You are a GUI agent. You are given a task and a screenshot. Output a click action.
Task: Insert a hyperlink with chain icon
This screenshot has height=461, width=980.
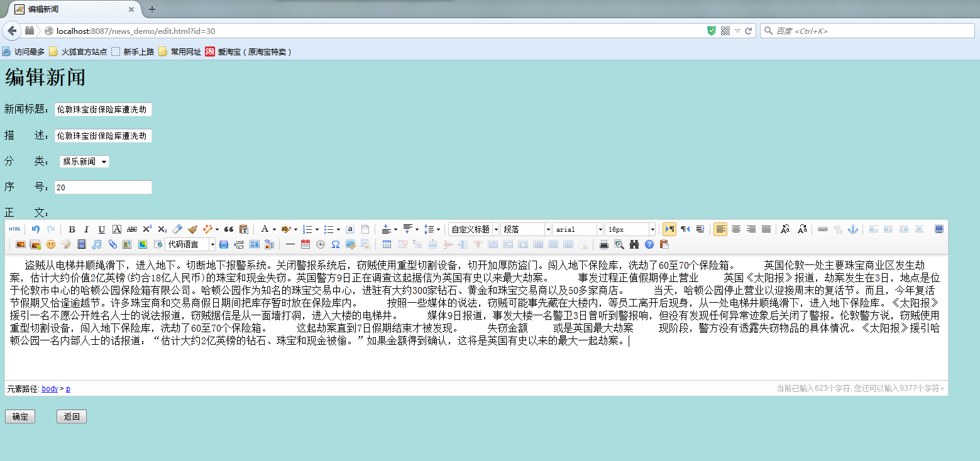pos(823,229)
